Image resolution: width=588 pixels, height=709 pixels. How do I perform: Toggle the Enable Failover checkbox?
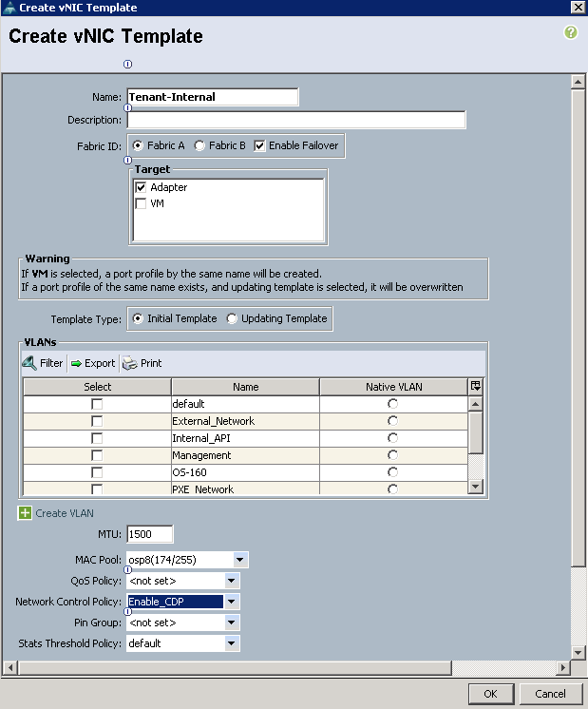click(x=259, y=146)
